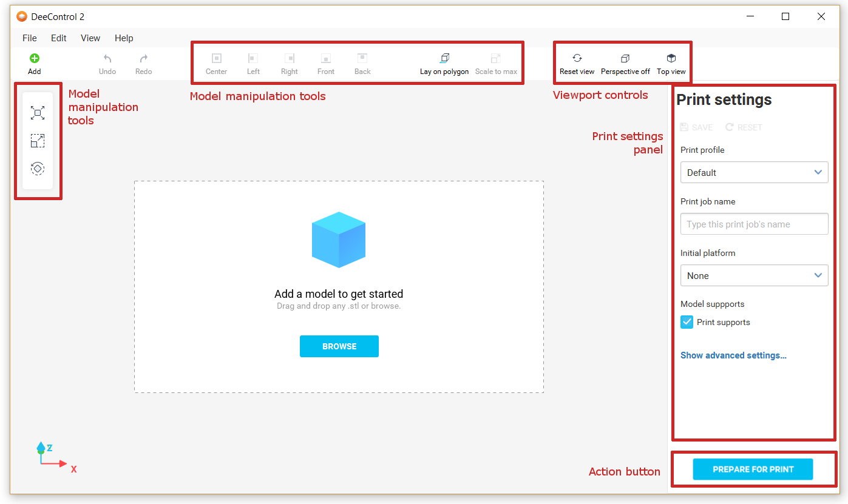Click the BROWSE button

tap(339, 346)
